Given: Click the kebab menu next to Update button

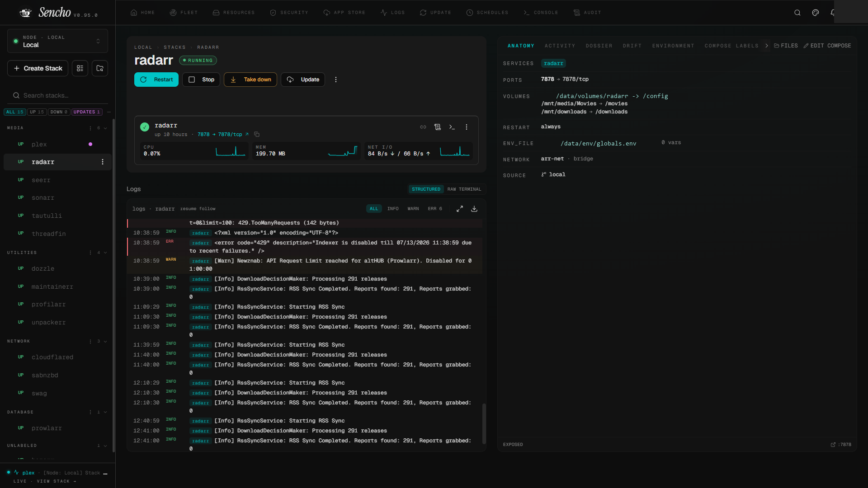Looking at the screenshot, I should pyautogui.click(x=336, y=80).
